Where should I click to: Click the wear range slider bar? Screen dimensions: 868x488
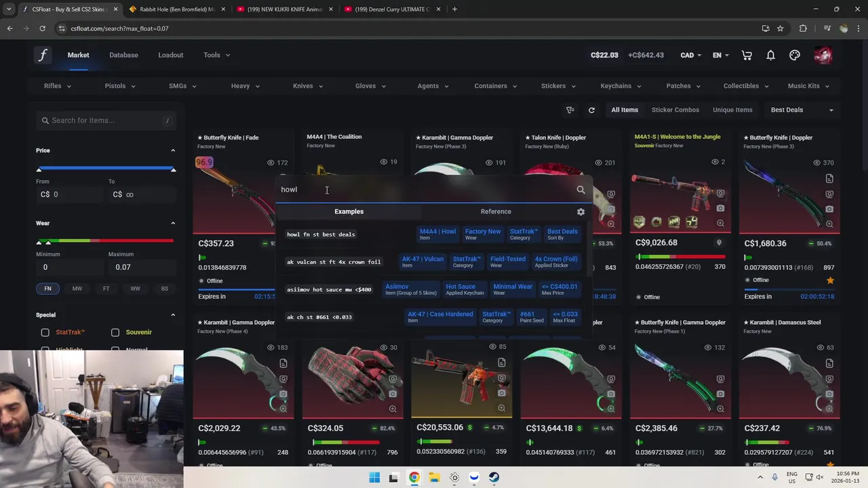tap(106, 241)
